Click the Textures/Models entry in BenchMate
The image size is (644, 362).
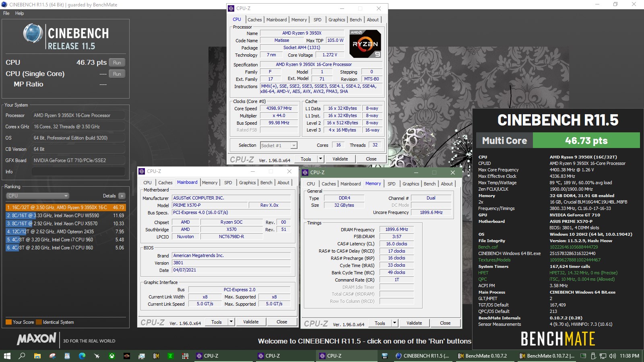[494, 260]
